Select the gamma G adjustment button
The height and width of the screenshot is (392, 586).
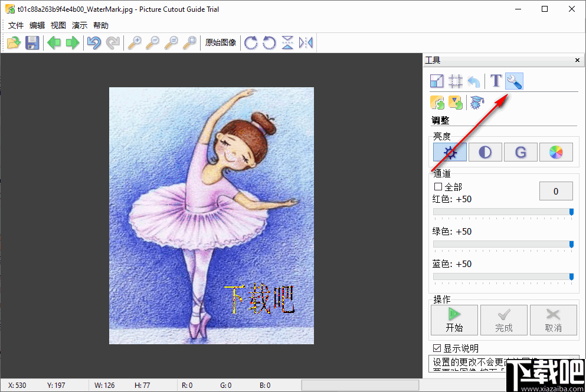(520, 152)
